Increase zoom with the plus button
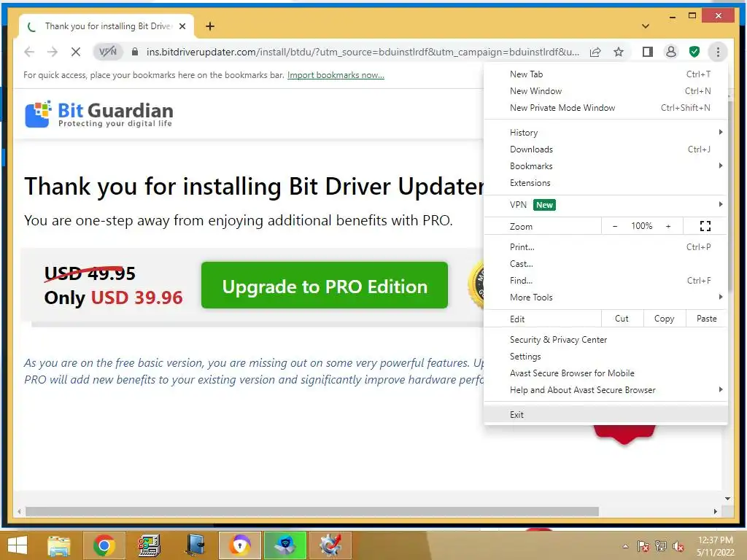747x560 pixels. (668, 226)
